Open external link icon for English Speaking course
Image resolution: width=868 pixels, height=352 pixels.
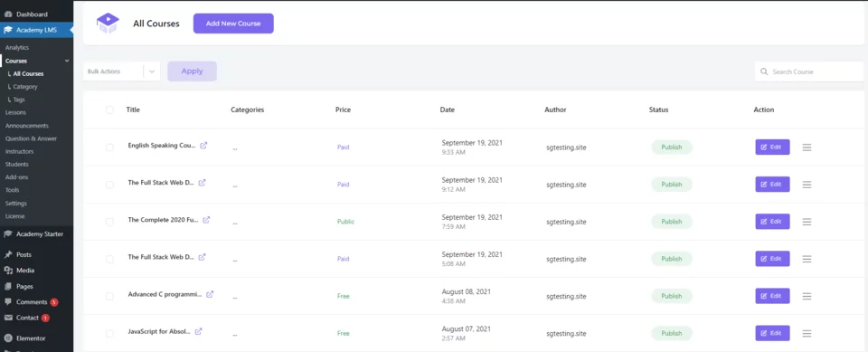click(x=203, y=146)
